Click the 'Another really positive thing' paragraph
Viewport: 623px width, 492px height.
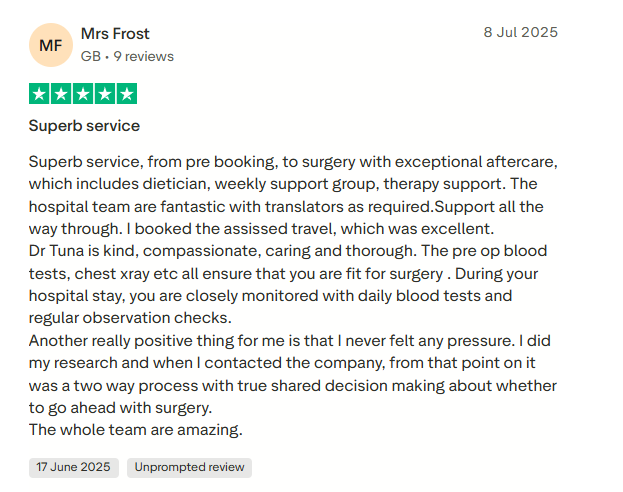tap(150, 341)
